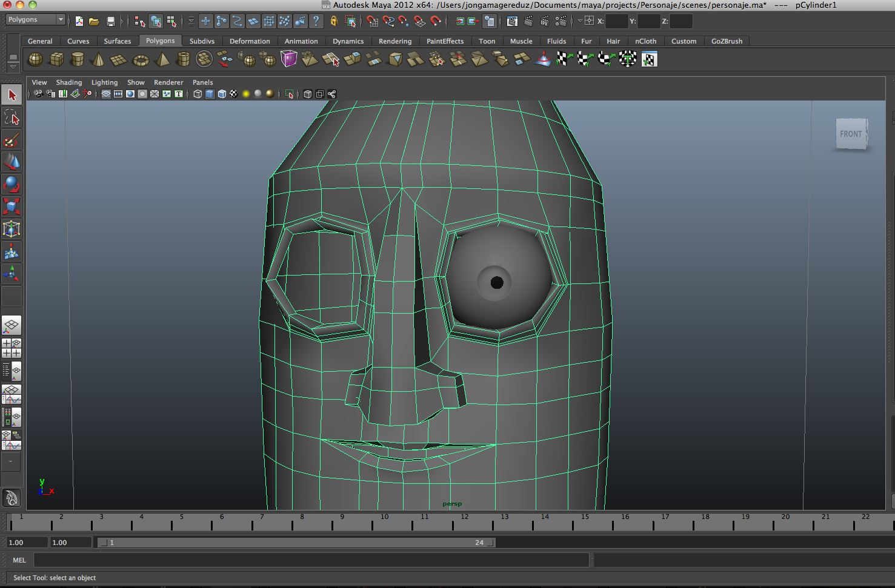Expand the shelf options arrow menu
The width and height of the screenshot is (895, 588).
[13, 66]
